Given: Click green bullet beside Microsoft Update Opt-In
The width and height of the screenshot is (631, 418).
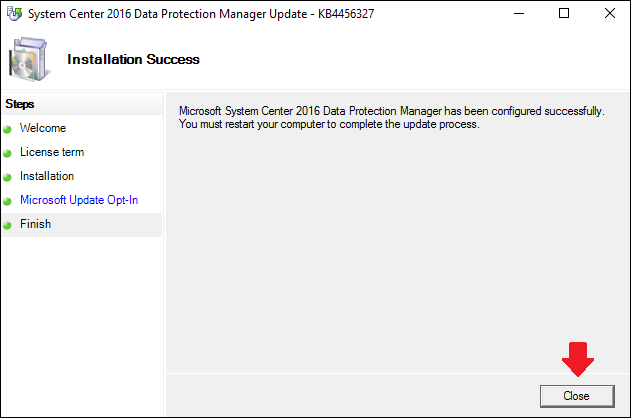Looking at the screenshot, I should tap(8, 201).
